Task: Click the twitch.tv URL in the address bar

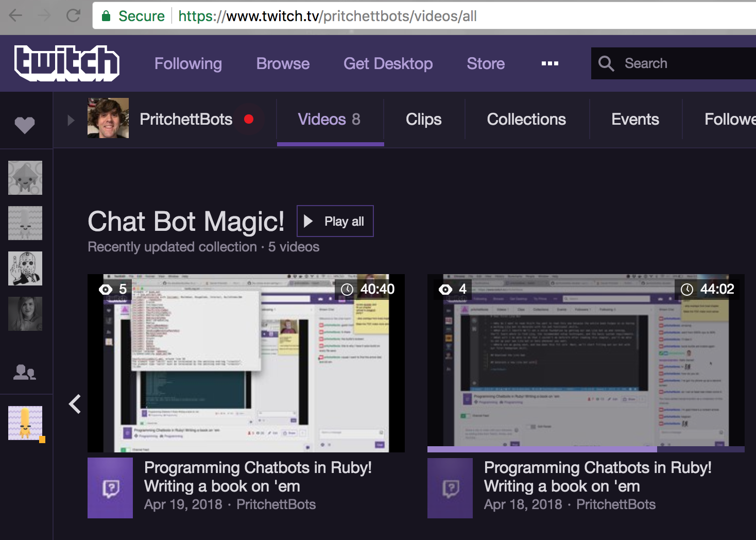Action: (328, 16)
